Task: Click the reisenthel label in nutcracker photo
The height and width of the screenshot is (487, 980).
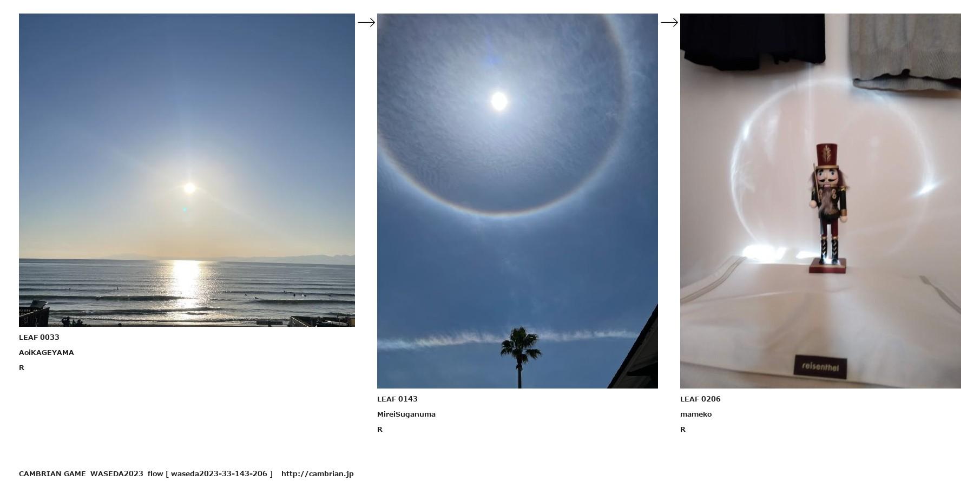Action: (x=820, y=367)
